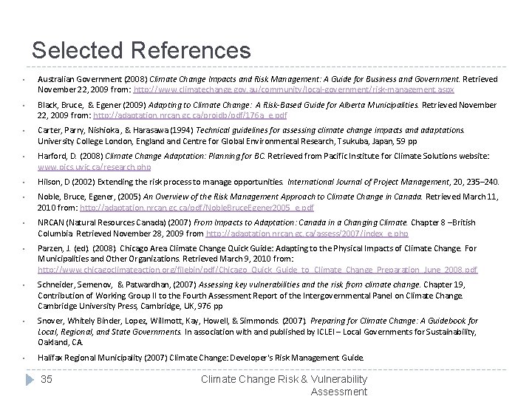Viewport: 532px width, 399px height.
Task: Click 'Municipalities and Other Organizations' line
Action: point(166,259)
